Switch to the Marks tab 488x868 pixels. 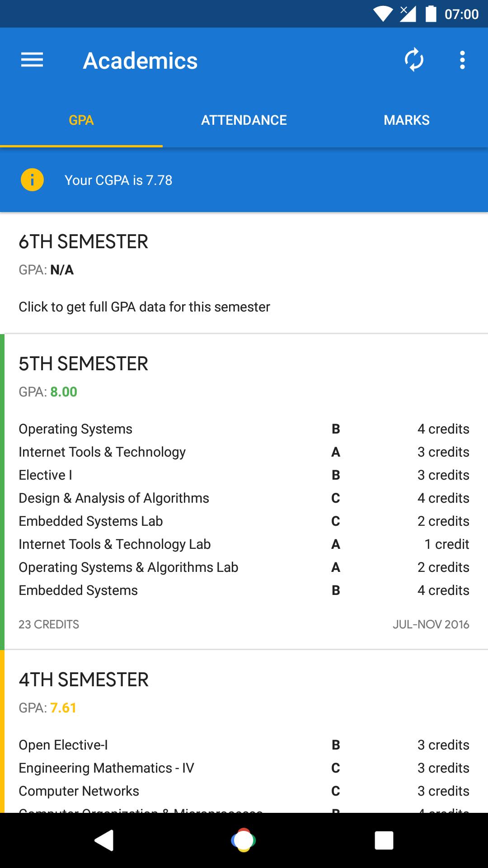407,120
